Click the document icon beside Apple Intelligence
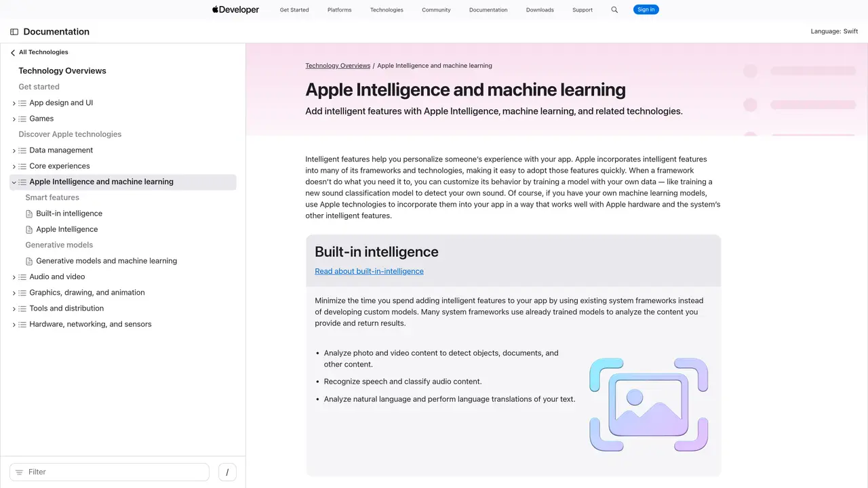The width and height of the screenshot is (868, 488). 29,230
